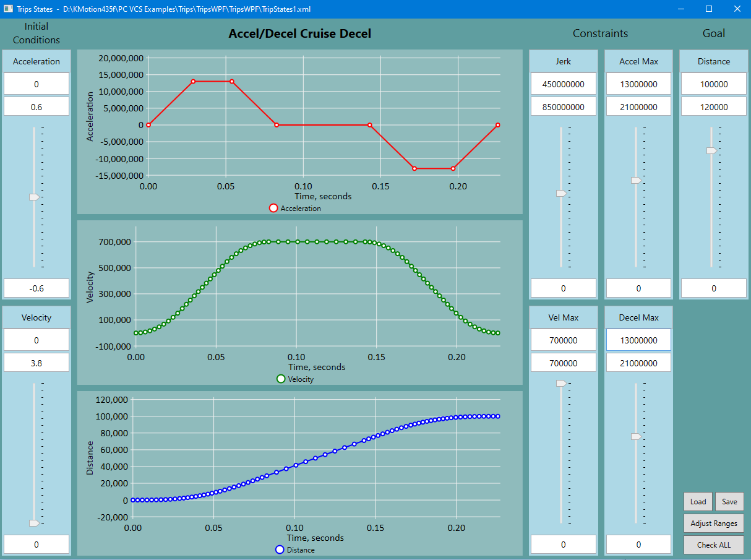Click the initial Acceleration slider thumb
The width and height of the screenshot is (751, 560).
(34, 197)
